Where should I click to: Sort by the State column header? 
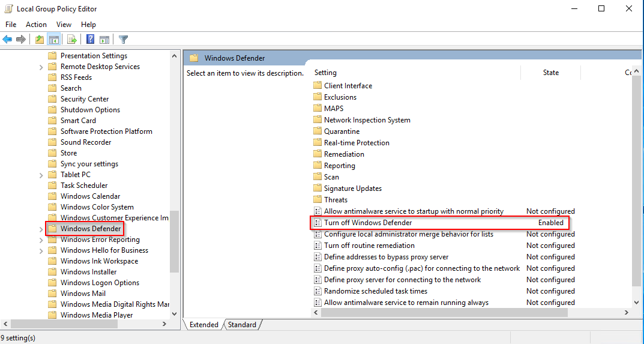(551, 72)
